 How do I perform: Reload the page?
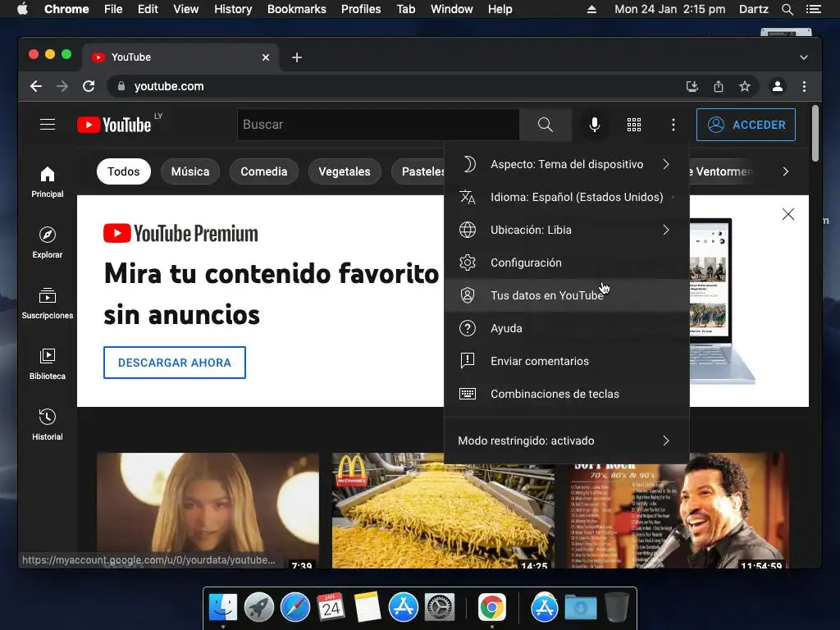click(89, 86)
